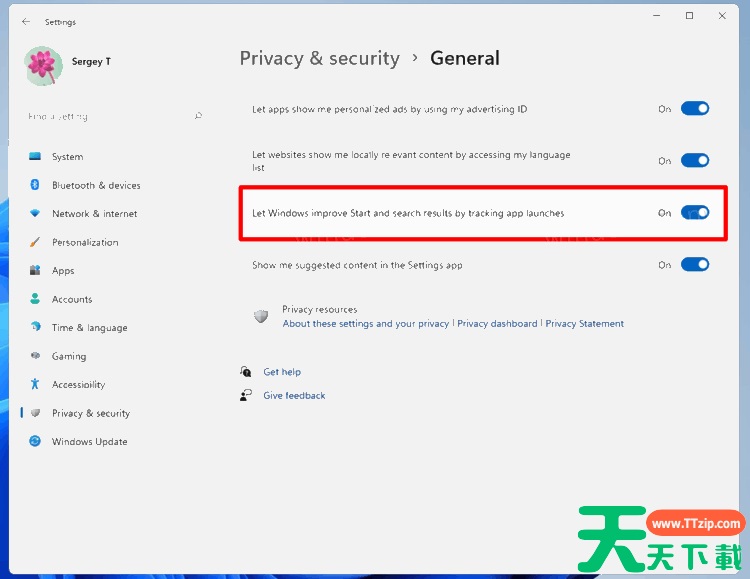Screen dimensions: 750x579
Task: Click the back arrow icon
Action: [x=26, y=22]
